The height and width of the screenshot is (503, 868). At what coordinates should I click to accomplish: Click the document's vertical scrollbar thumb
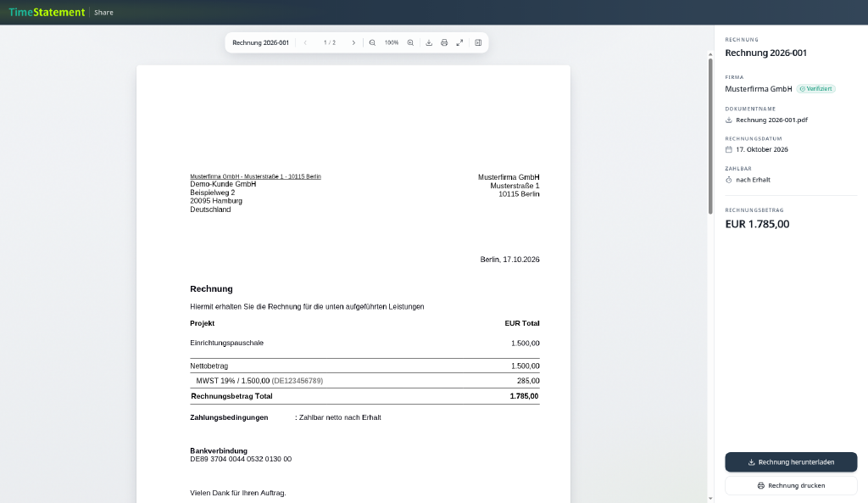[x=711, y=136]
